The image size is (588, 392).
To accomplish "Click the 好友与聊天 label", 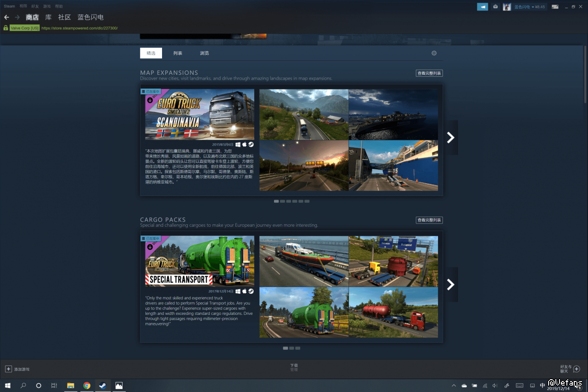I will tap(566, 369).
